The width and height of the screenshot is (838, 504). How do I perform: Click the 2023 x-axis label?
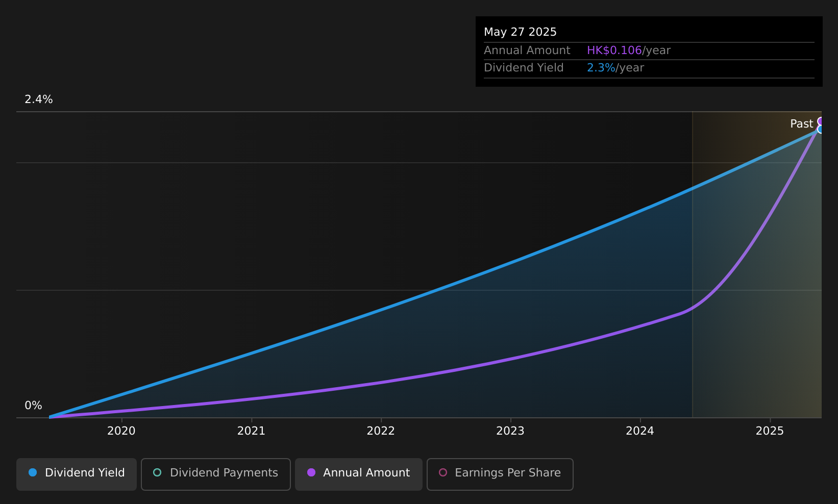[x=510, y=431]
